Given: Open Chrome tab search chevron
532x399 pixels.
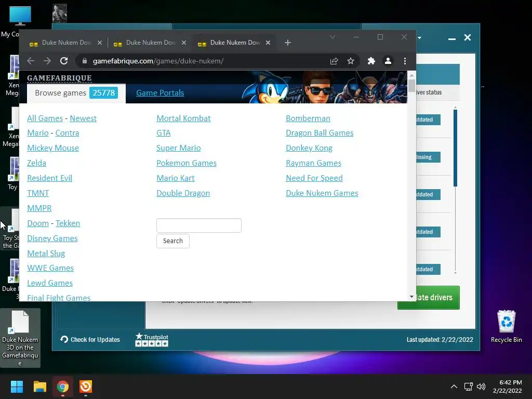Looking at the screenshot, I should 332,37.
